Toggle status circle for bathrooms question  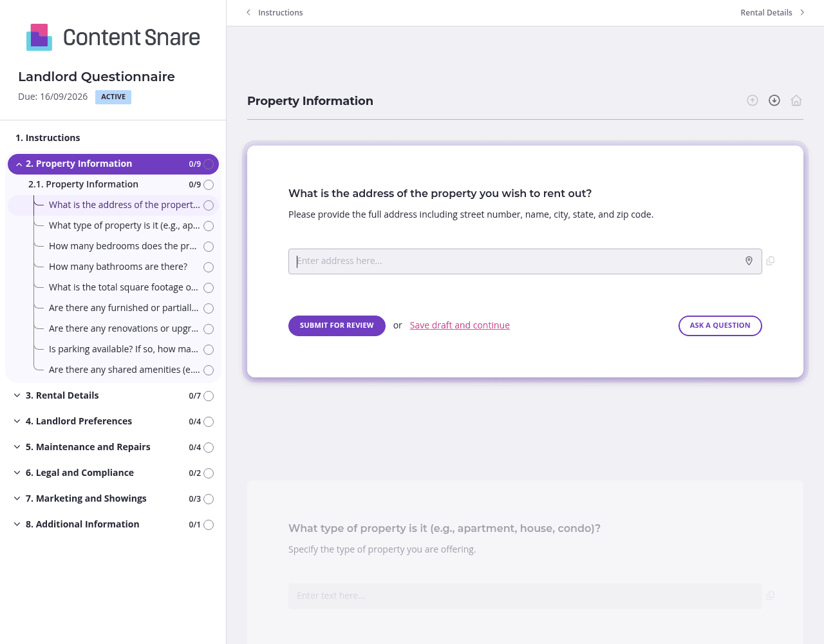[x=209, y=267]
